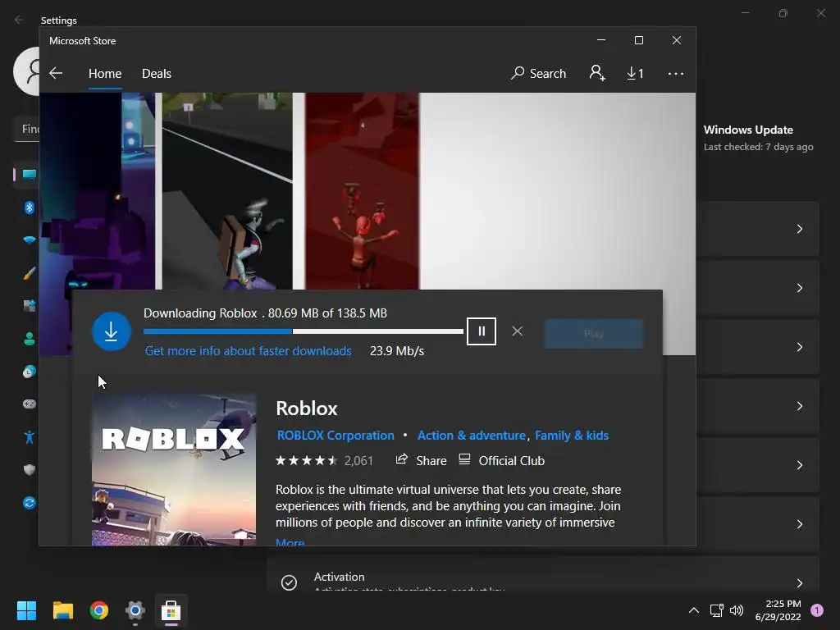Pause the Roblox download
This screenshot has height=630, width=840.
click(x=481, y=331)
